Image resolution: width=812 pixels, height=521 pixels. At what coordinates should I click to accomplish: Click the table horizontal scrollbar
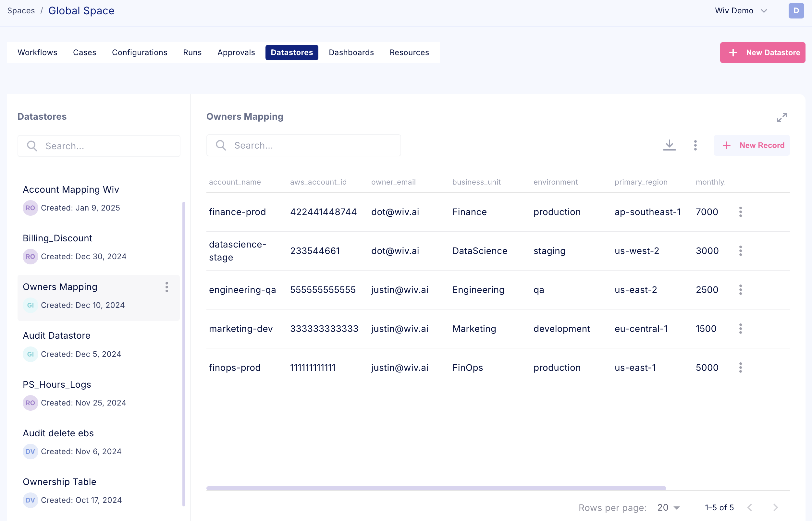[x=436, y=488]
